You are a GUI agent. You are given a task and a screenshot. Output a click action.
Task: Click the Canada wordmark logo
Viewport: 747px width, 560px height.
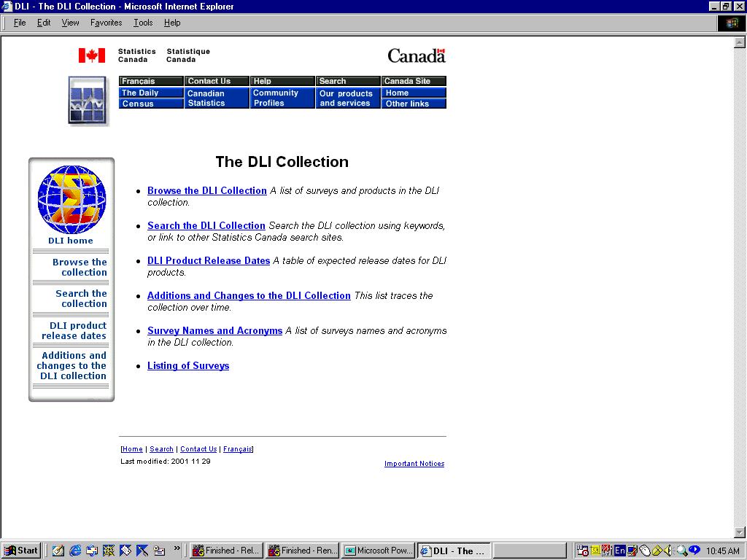417,55
